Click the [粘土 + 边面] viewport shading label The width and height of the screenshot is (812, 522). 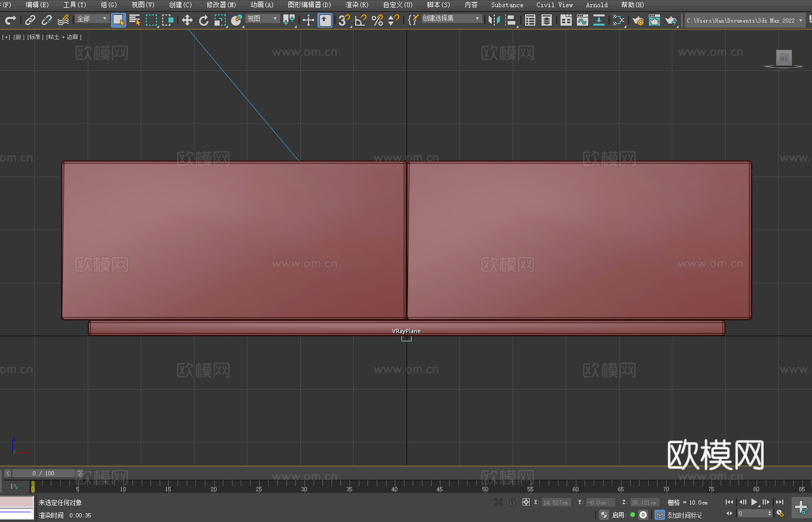point(64,37)
